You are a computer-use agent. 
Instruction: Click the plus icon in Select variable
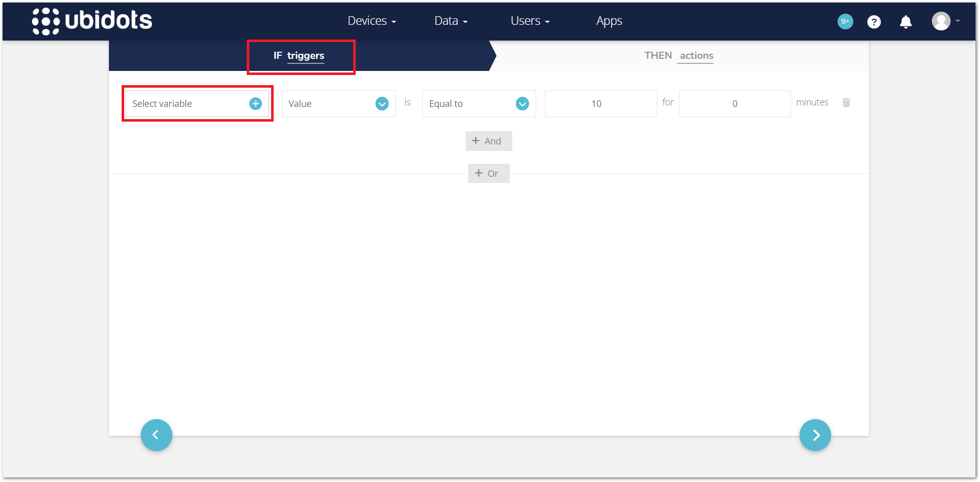(255, 104)
